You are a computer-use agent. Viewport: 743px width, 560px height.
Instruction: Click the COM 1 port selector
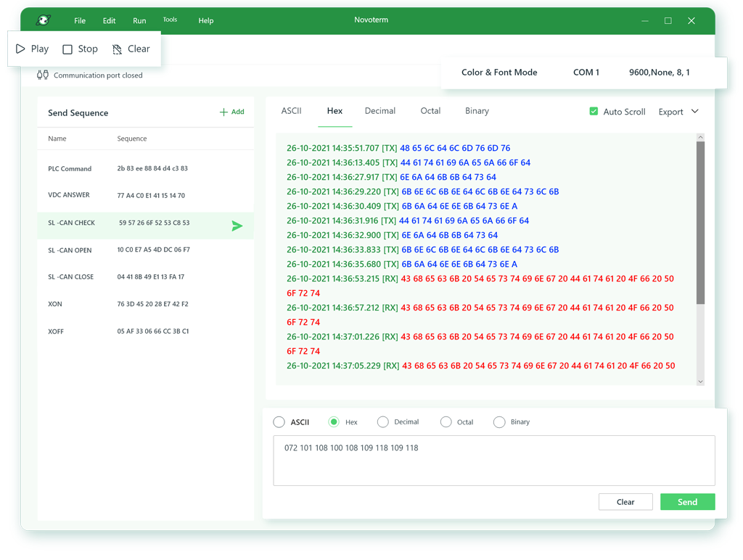tap(586, 72)
